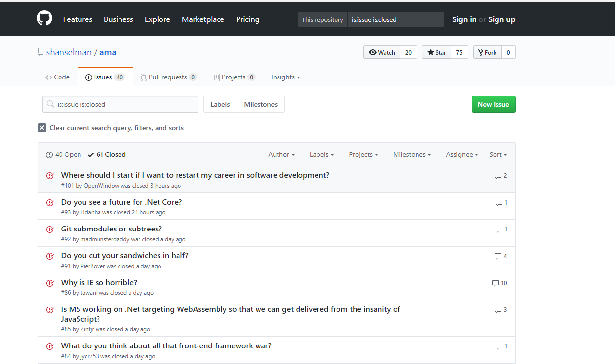This screenshot has height=364, width=615.
Task: Go to Explore in the top navigation
Action: tap(158, 19)
